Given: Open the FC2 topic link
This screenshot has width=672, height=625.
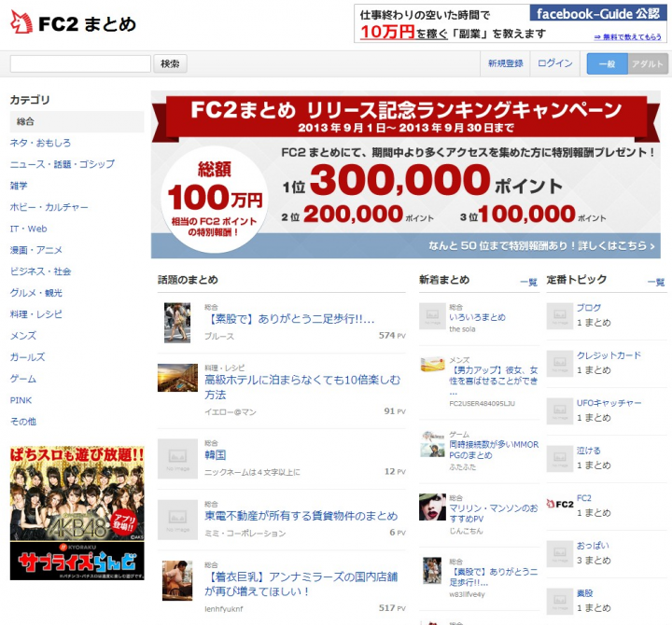Looking at the screenshot, I should (x=583, y=498).
